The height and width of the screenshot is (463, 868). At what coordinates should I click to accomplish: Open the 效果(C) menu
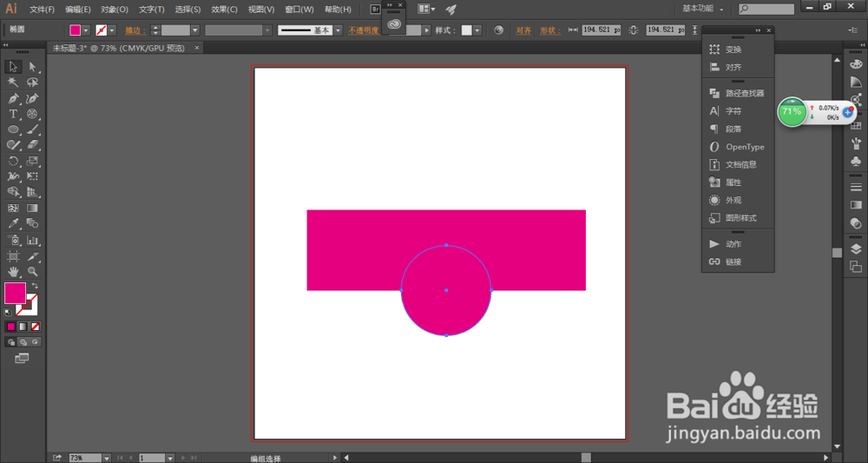(224, 10)
